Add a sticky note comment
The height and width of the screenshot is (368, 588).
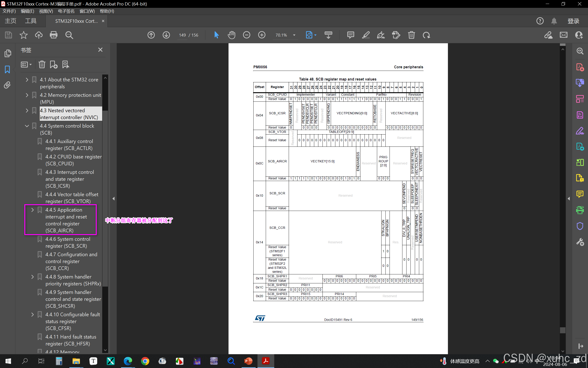coord(351,35)
